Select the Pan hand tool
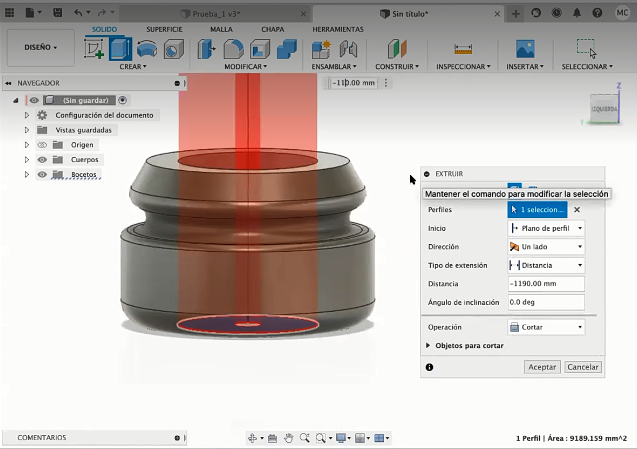This screenshot has height=449, width=637. (x=288, y=438)
